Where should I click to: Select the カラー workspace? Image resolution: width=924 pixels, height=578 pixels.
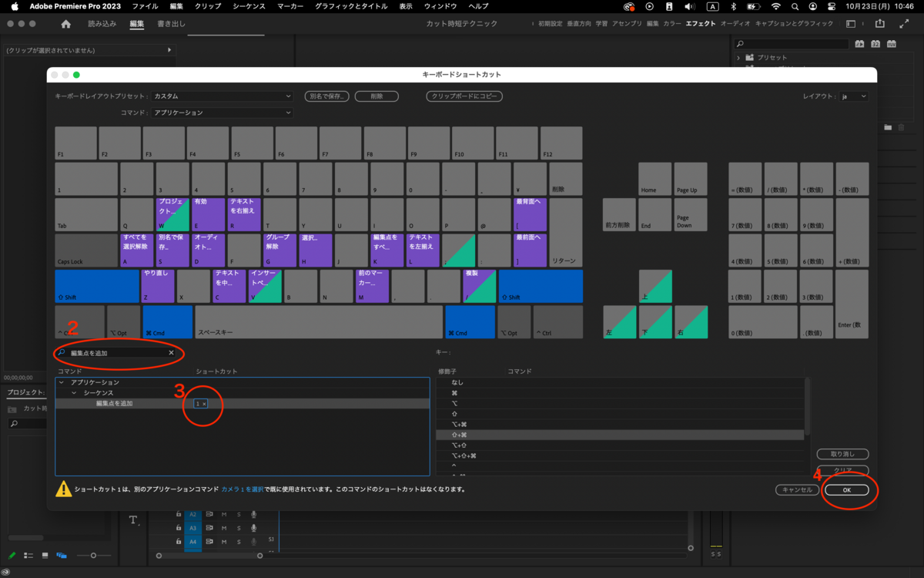[671, 24]
